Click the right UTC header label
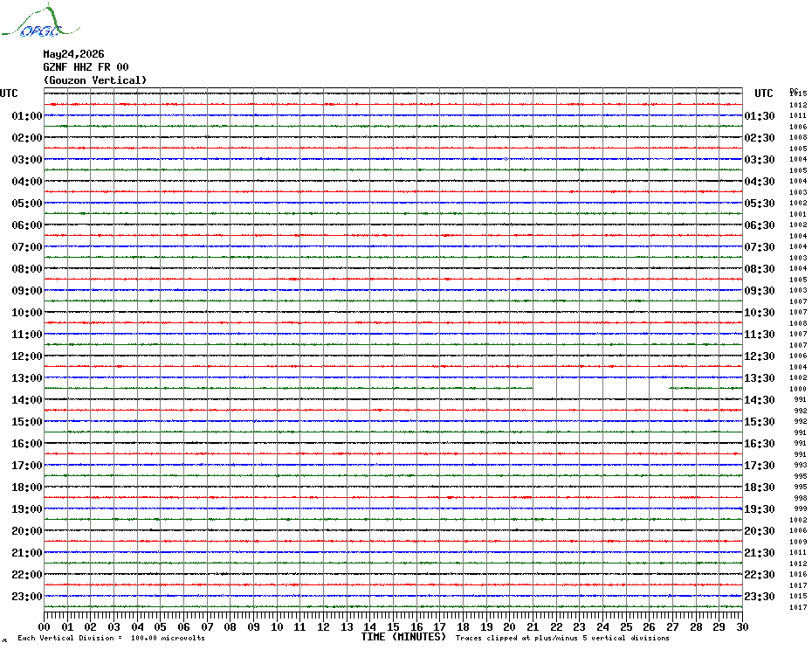 coord(764,93)
